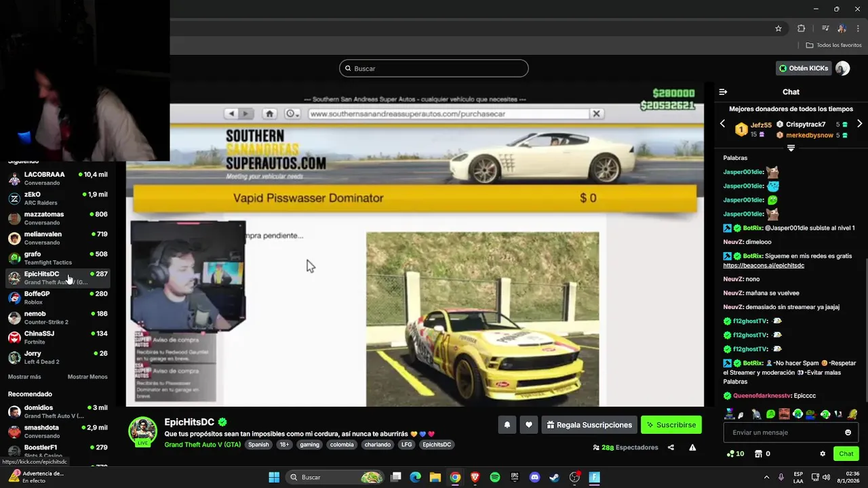Open the Jorry Left 4 Dead 2 channel

coord(58,357)
